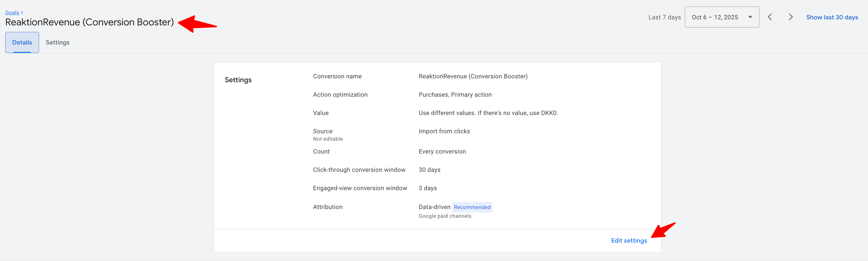Click the ReaktionRevenue (Conversion Booster) page title
This screenshot has width=868, height=261.
click(x=90, y=22)
